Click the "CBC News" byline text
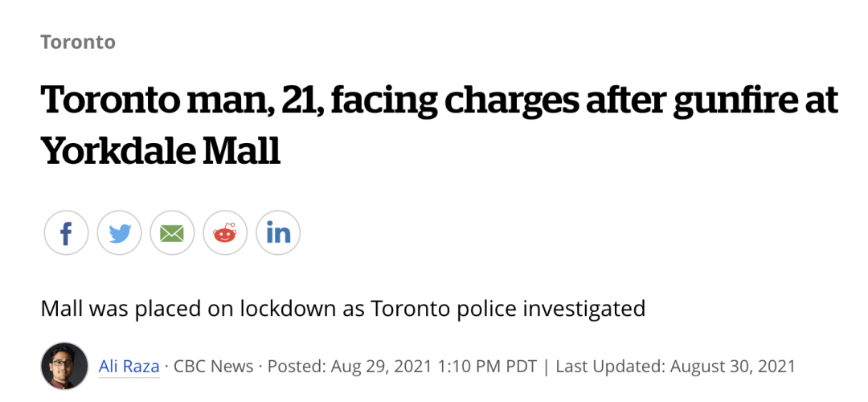The image size is (868, 402). coord(213,367)
